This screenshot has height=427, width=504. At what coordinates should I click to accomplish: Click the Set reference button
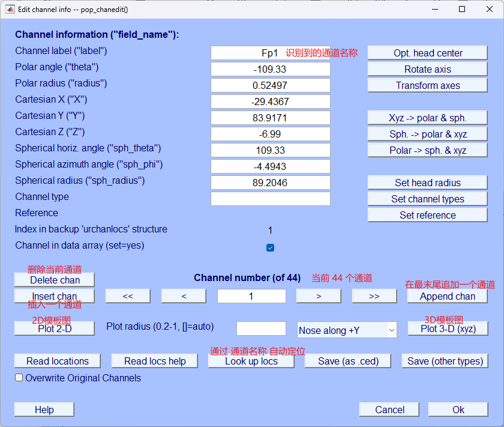click(427, 215)
